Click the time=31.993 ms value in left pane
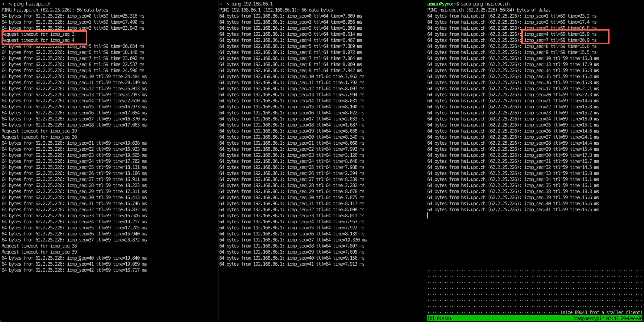The image size is (644, 322). [129, 95]
